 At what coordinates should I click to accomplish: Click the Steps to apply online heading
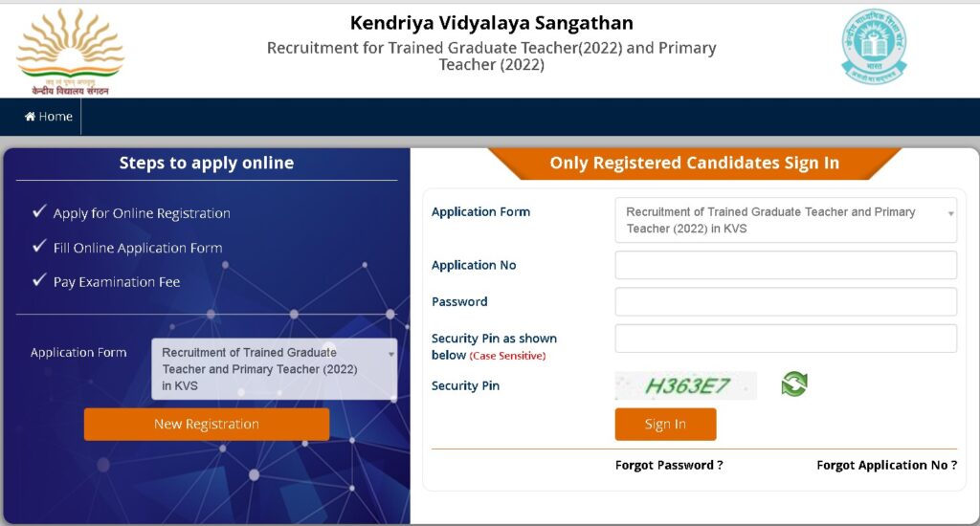click(207, 163)
